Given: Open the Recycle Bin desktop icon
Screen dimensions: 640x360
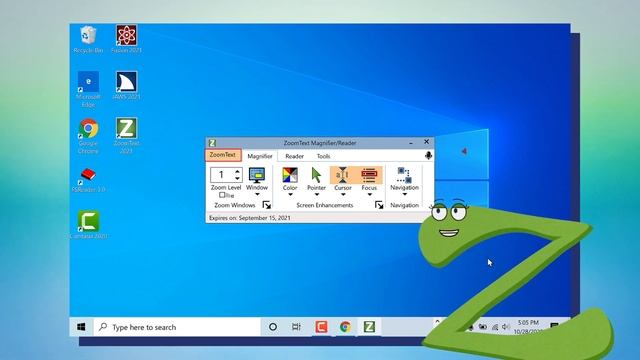Looking at the screenshot, I should pos(88,39).
